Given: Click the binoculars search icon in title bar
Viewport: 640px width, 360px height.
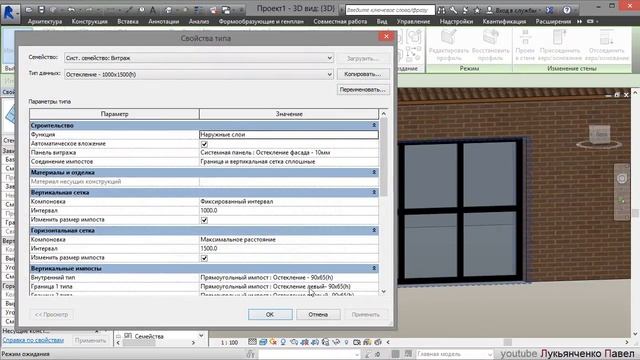Looking at the screenshot, I should pos(441,10).
